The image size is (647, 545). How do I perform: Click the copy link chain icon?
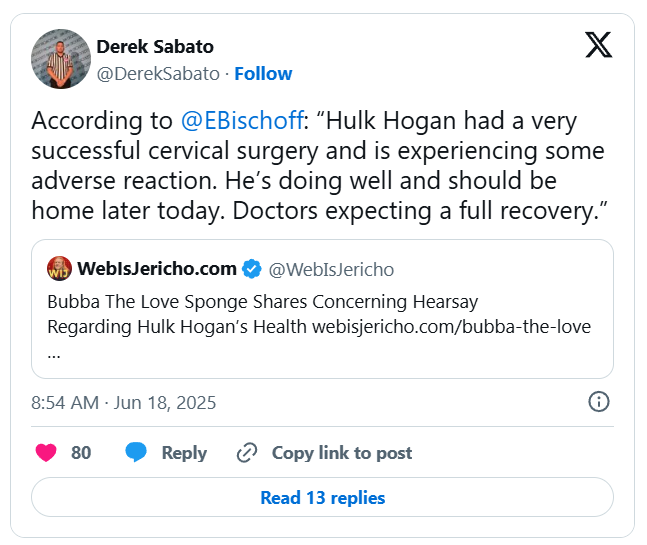click(247, 453)
